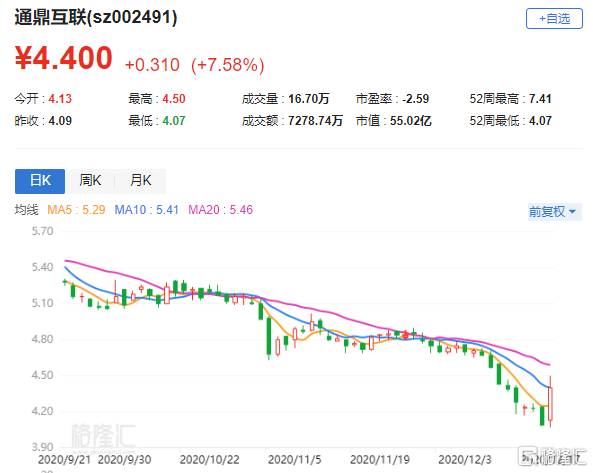Image resolution: width=593 pixels, height=473 pixels.
Task: Click the latest large red candlestick
Action: click(x=550, y=403)
